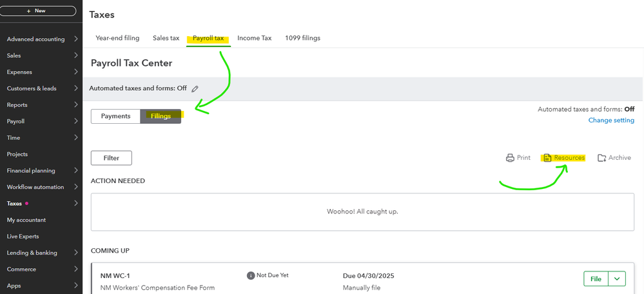This screenshot has height=294, width=644.
Task: Expand Lending & banking chevron
Action: [x=76, y=253]
